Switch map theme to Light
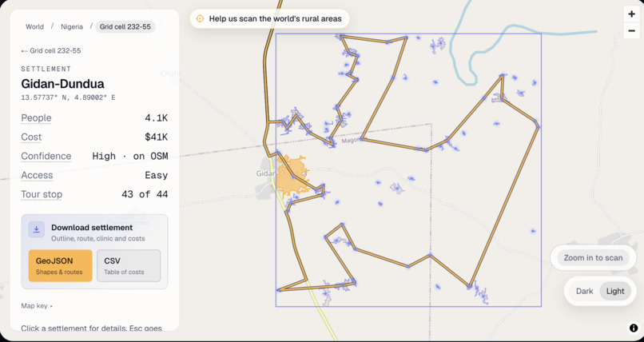This screenshot has width=644, height=342. [615, 291]
